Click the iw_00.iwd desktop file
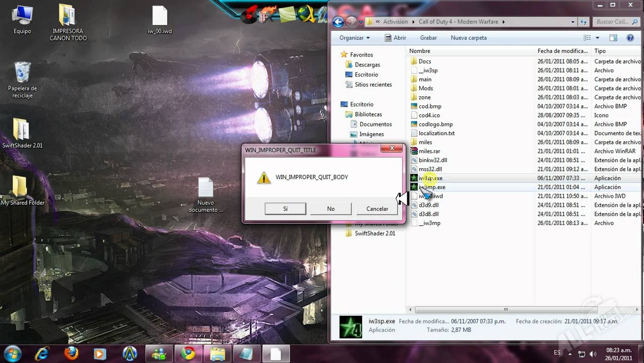644x363 pixels. 160,20
